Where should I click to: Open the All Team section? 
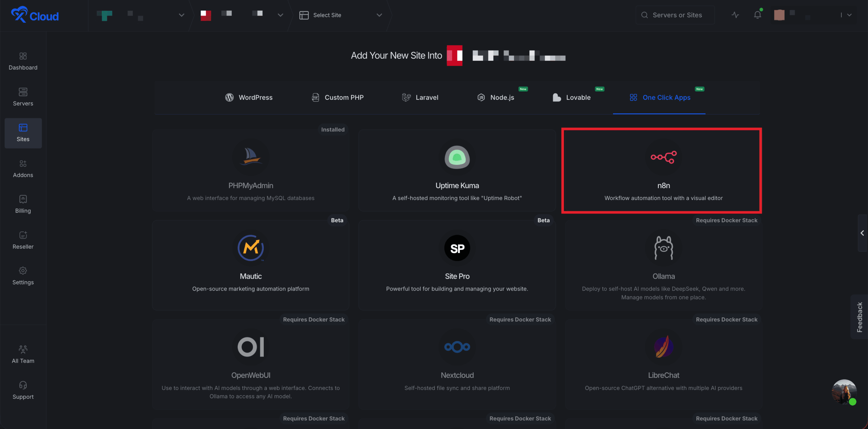tap(23, 354)
